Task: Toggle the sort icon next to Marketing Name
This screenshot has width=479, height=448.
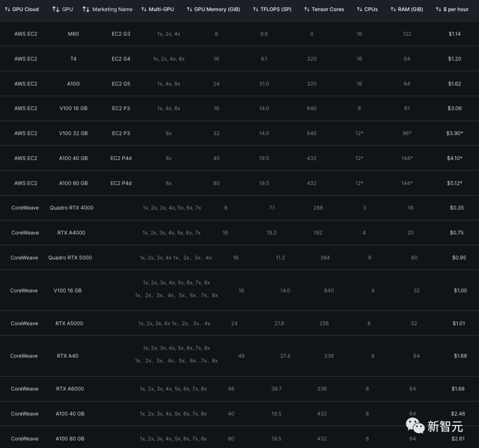Action: (x=86, y=9)
